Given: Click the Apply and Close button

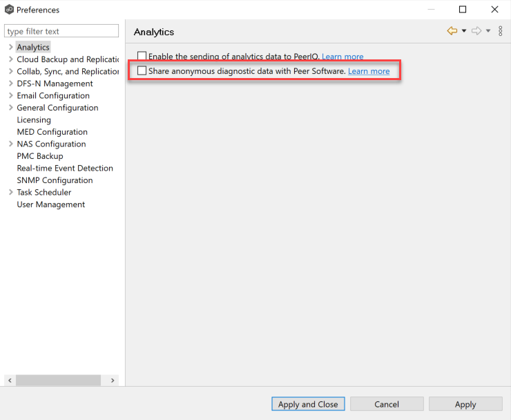Looking at the screenshot, I should [308, 404].
